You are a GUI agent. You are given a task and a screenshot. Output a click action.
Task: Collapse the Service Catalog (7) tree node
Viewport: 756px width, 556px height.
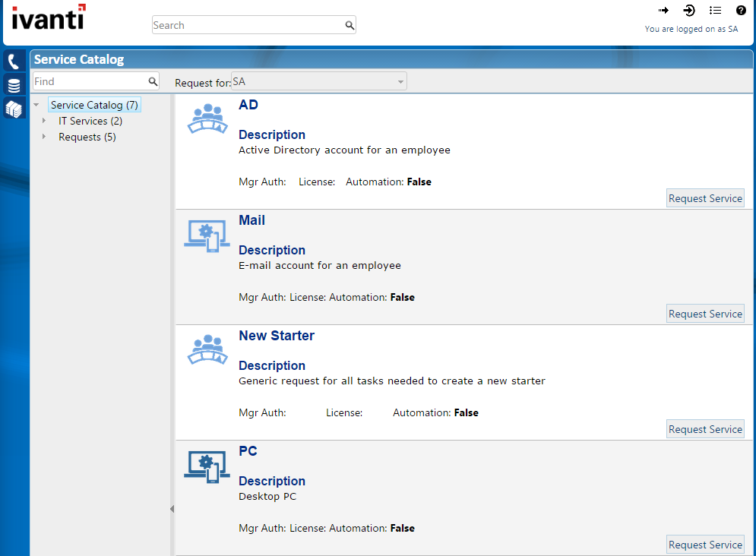pos(36,105)
